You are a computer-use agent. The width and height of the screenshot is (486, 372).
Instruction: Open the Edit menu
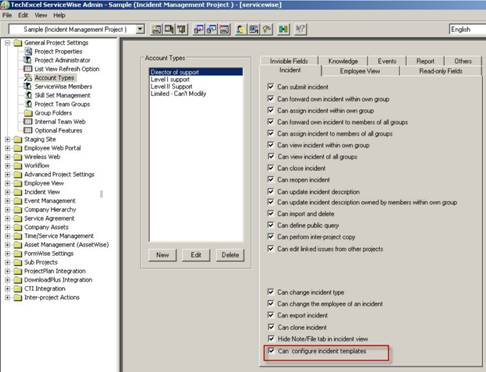pos(23,15)
